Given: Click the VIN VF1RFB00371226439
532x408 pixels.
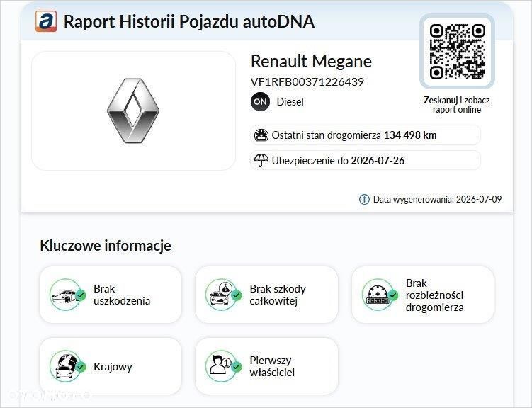Looking at the screenshot, I should point(307,81).
